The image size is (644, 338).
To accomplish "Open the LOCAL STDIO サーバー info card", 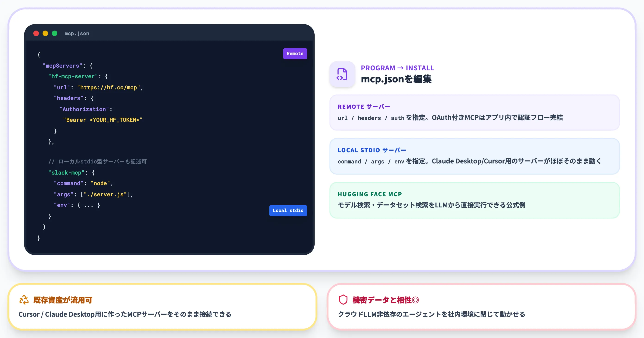I will (474, 156).
